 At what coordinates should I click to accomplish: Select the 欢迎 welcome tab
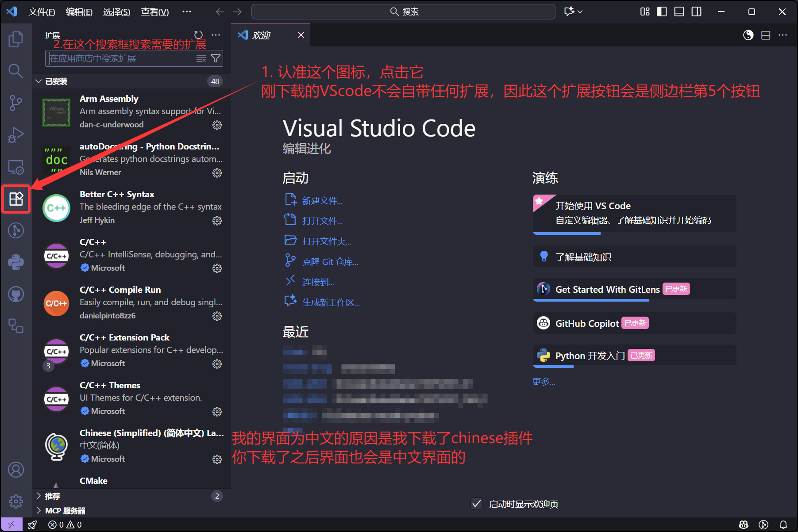pos(261,35)
